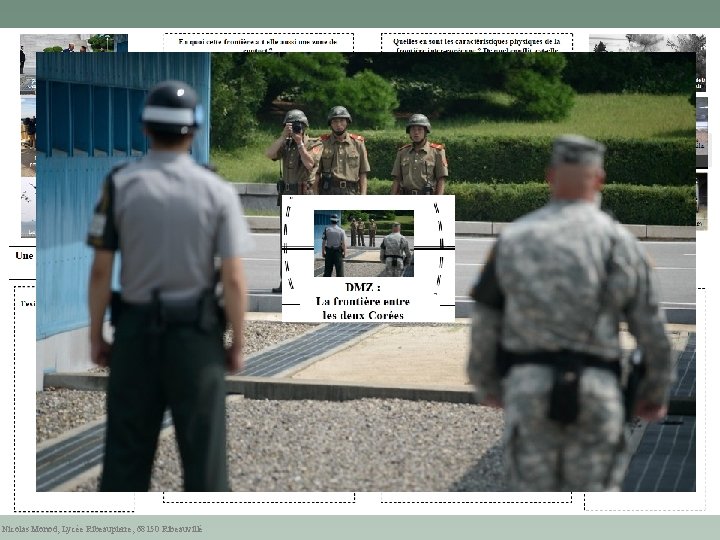Click the 'Nicolas Monod, Lycée Ribeaupierre' footer credit
The height and width of the screenshot is (540, 720).
point(101,529)
